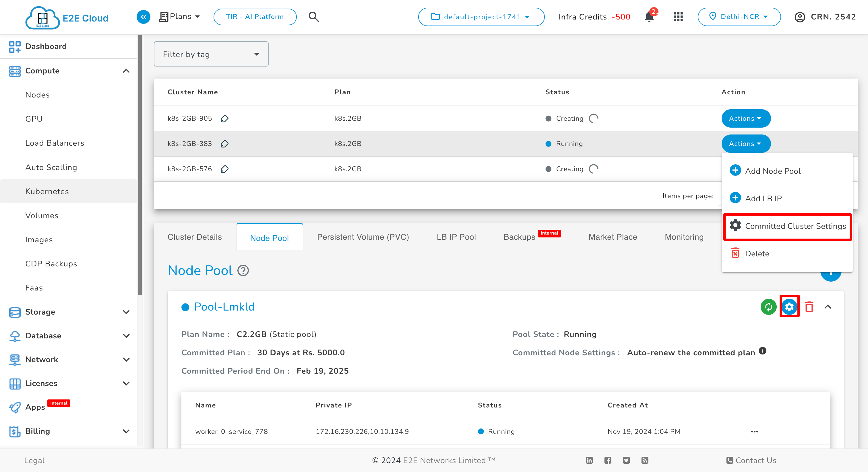Select Add Node Pool menu option
This screenshot has width=868, height=472.
787,171
